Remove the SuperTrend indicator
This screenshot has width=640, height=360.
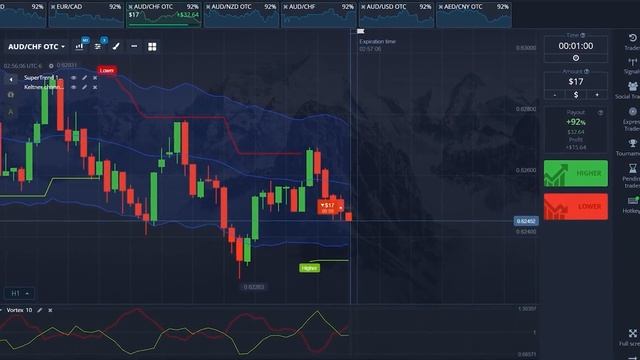pyautogui.click(x=95, y=78)
